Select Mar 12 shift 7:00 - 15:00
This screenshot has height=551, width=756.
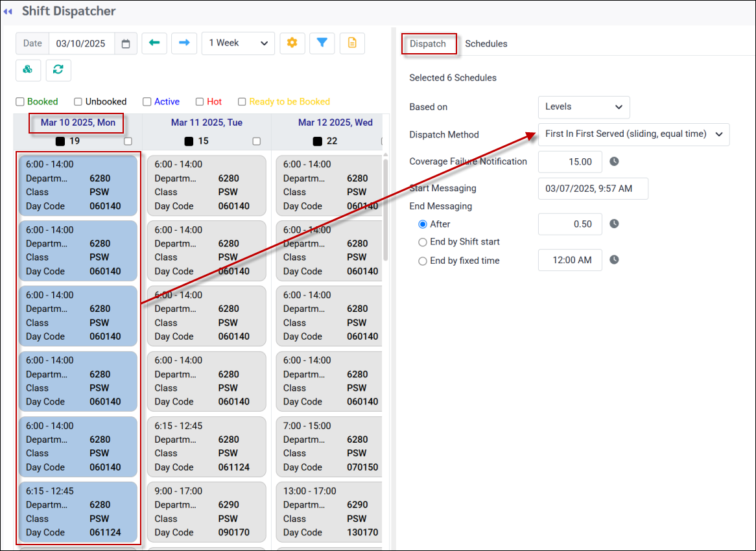tap(329, 447)
